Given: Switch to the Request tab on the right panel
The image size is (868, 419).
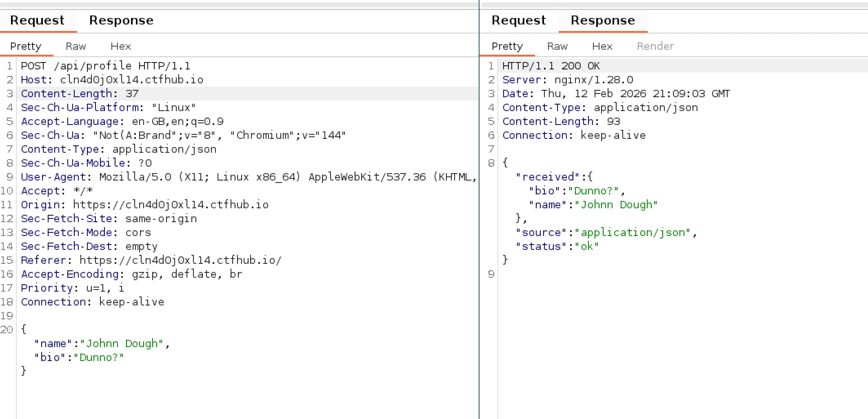Looking at the screenshot, I should point(518,20).
